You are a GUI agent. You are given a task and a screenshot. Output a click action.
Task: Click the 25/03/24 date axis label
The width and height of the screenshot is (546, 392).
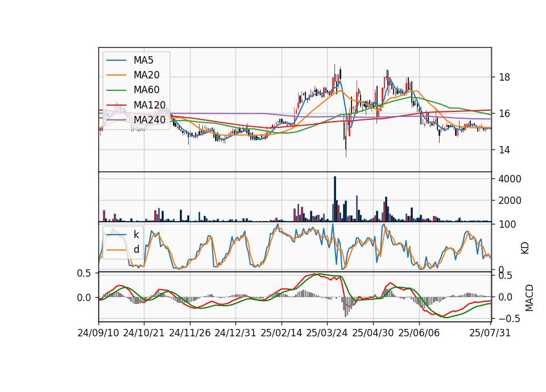click(x=327, y=333)
